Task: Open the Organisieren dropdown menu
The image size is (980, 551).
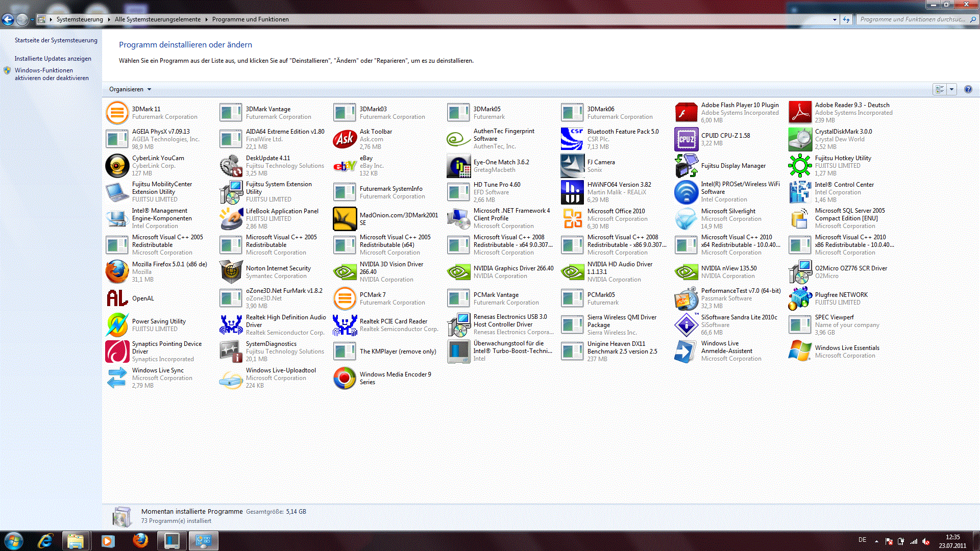Action: (x=130, y=89)
